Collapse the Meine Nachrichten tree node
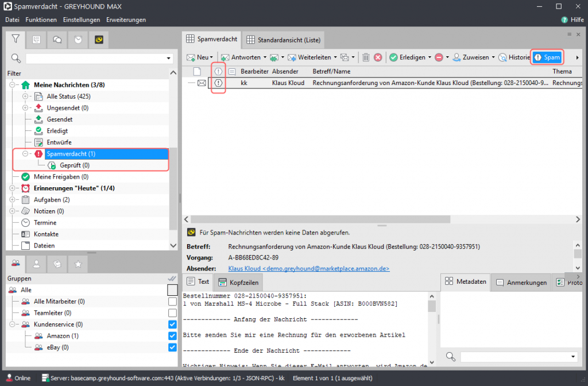The image size is (588, 386). [12, 85]
